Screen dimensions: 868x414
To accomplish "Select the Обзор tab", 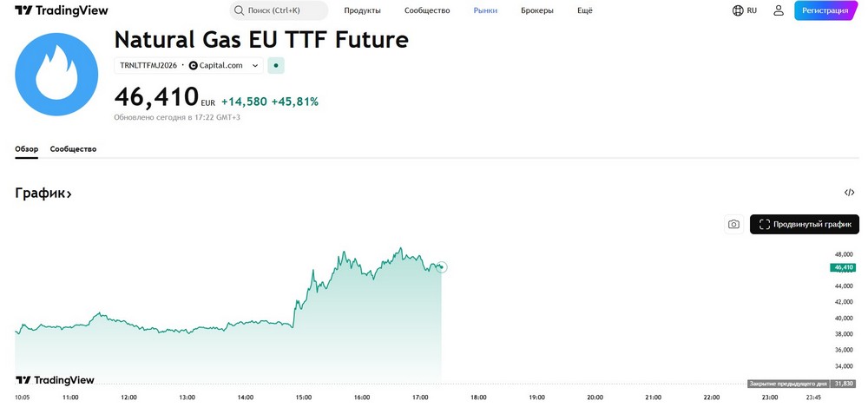I will coord(26,148).
